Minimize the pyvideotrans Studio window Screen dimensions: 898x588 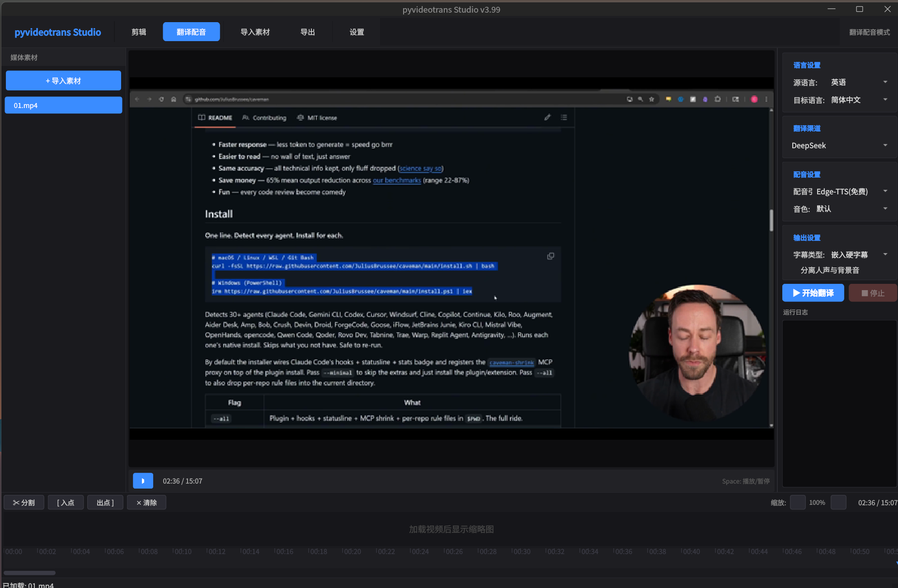tap(832, 9)
